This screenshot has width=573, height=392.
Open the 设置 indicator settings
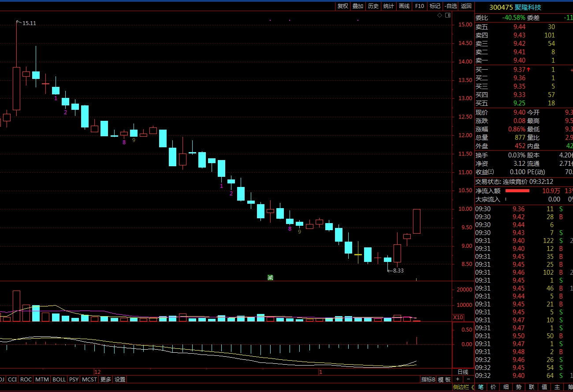click(x=120, y=379)
